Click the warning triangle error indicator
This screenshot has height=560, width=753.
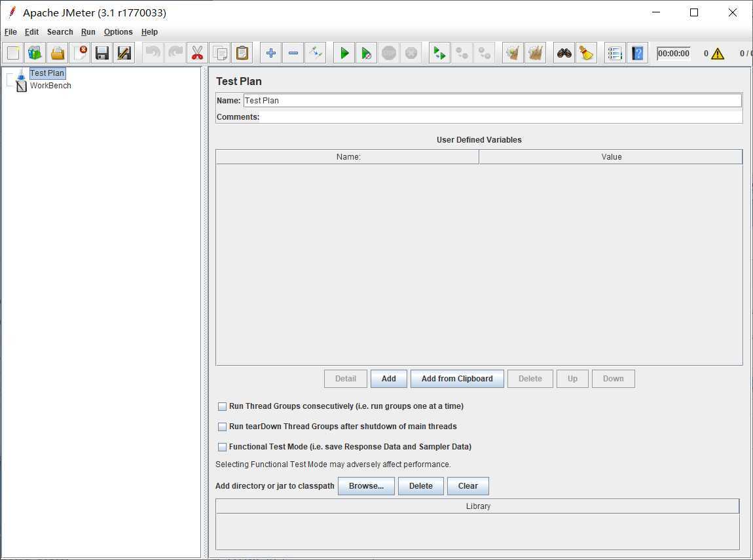pos(718,54)
